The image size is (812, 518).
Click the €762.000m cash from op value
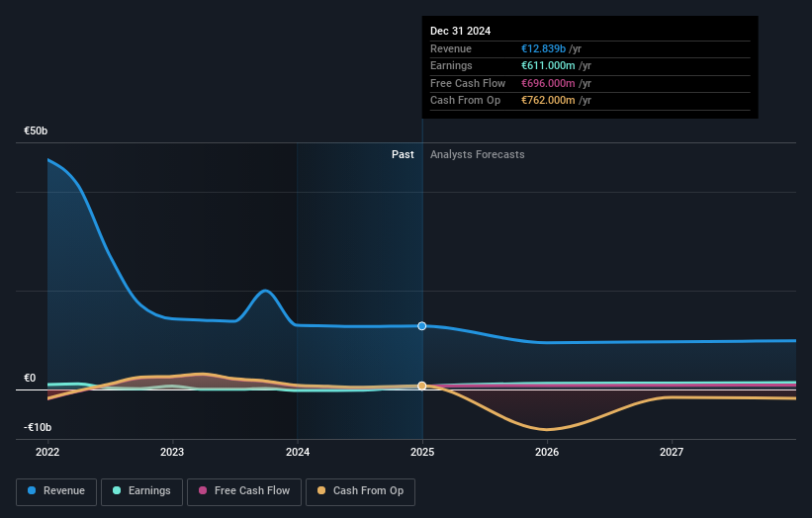548,101
